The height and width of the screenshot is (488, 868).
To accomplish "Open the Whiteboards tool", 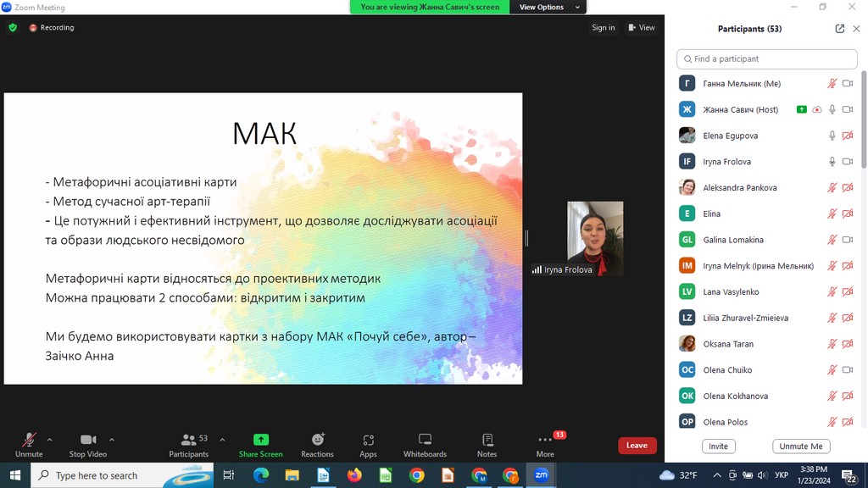I will tap(425, 440).
